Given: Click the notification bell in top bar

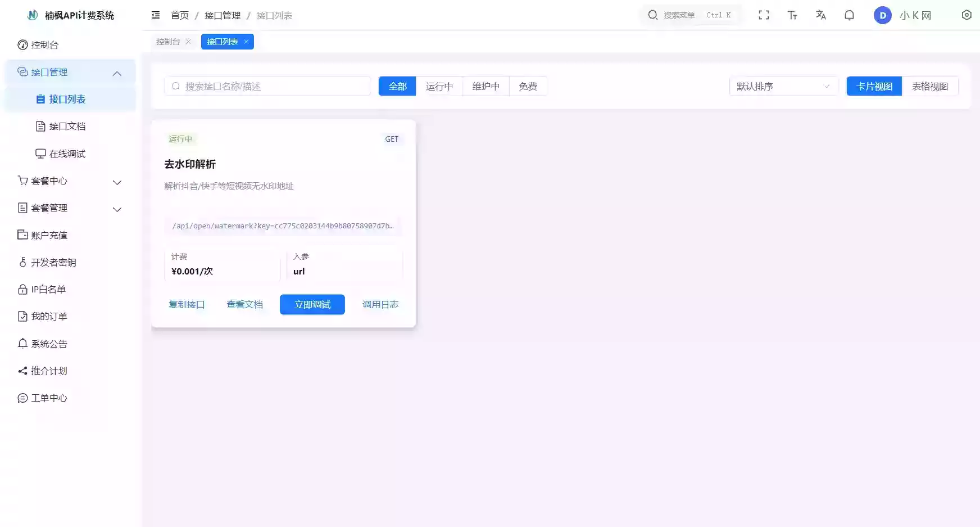Looking at the screenshot, I should pos(849,15).
